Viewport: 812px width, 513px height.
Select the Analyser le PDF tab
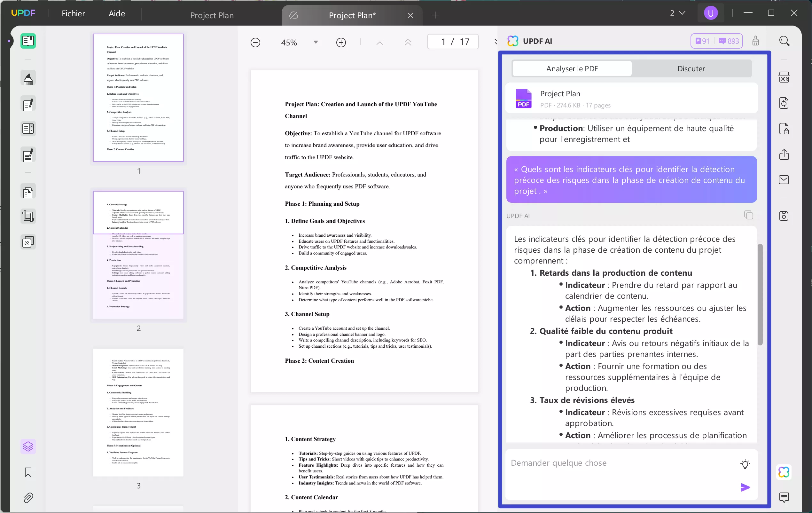coord(572,68)
